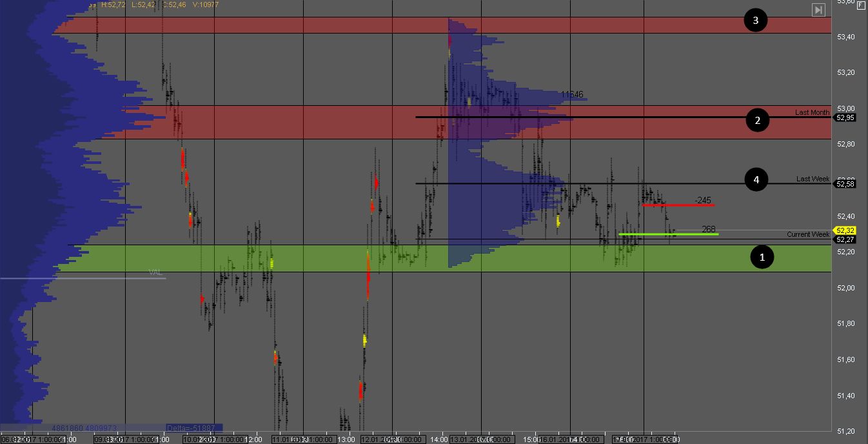868x444 pixels.
Task: Click the 11546 volume profile label
Action: tap(572, 95)
